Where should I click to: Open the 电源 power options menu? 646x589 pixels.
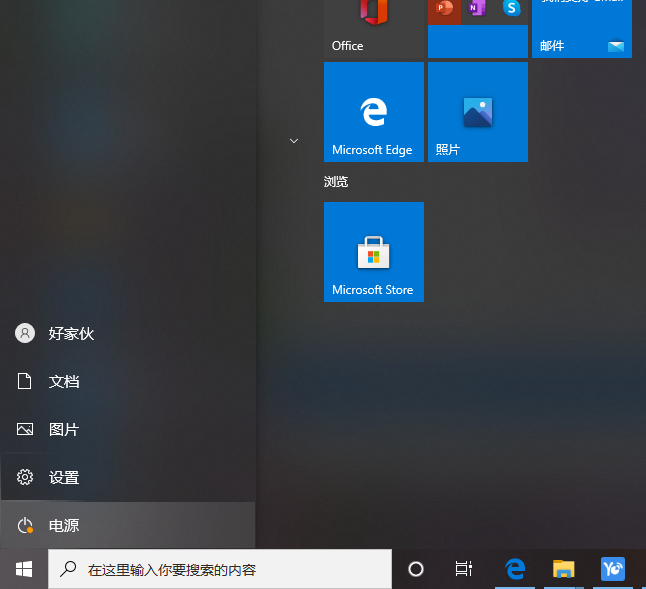64,526
